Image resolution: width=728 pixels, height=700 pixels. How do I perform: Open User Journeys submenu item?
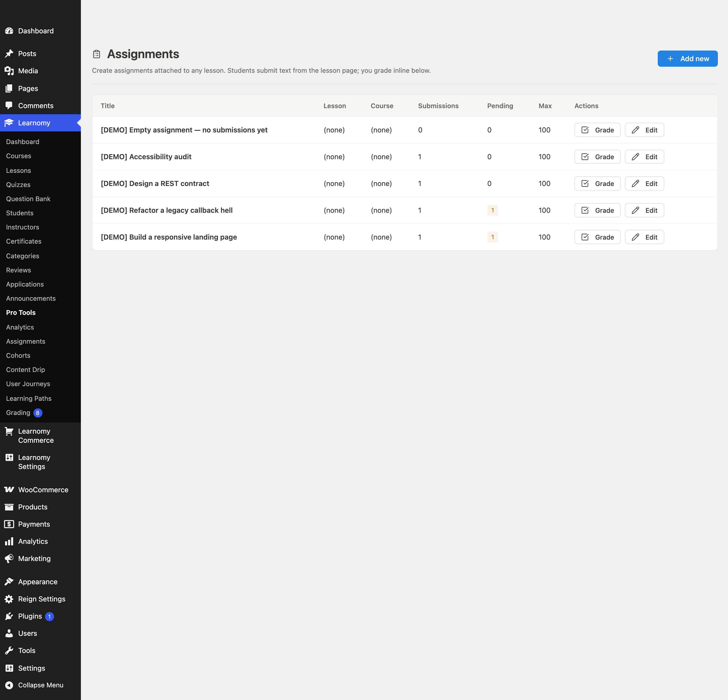tap(28, 384)
